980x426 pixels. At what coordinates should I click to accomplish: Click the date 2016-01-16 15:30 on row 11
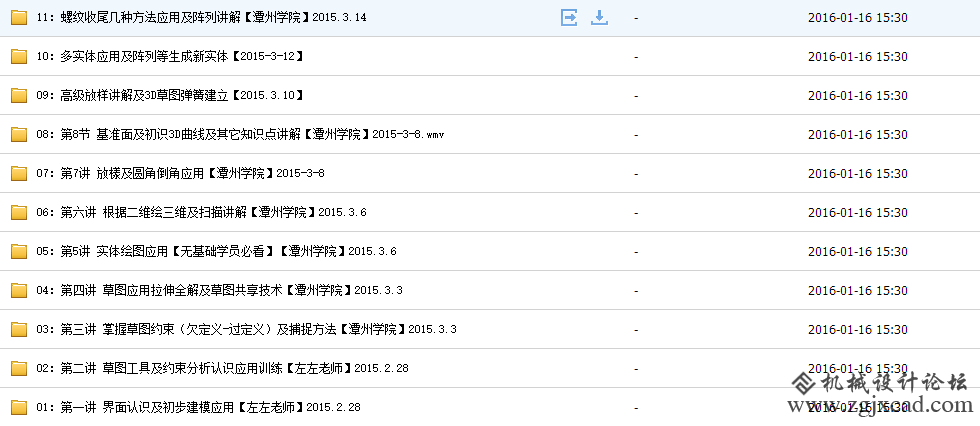(x=858, y=17)
